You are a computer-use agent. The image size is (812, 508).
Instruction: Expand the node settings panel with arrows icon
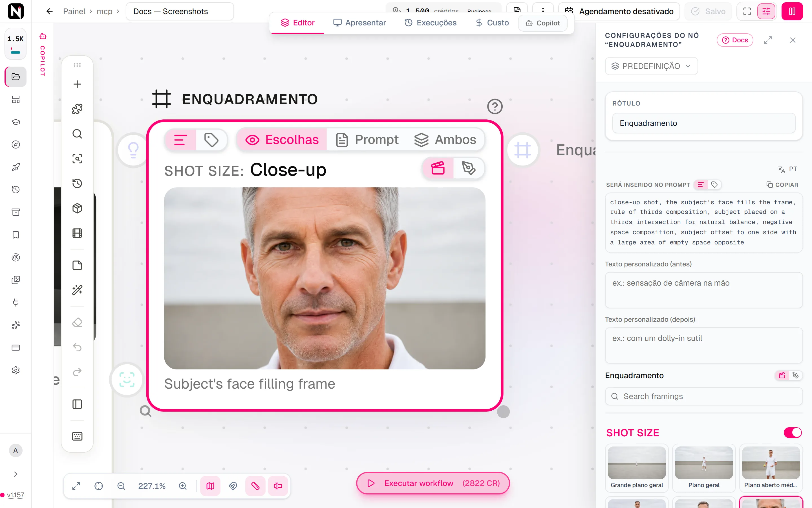768,40
